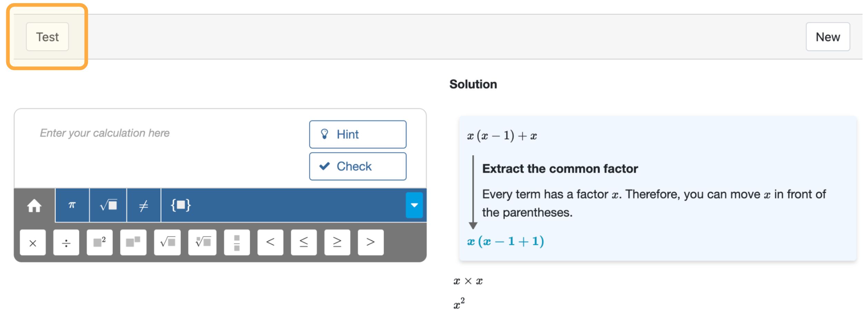Screen dimensions: 868x323
Task: Select the Test tab
Action: tap(47, 37)
